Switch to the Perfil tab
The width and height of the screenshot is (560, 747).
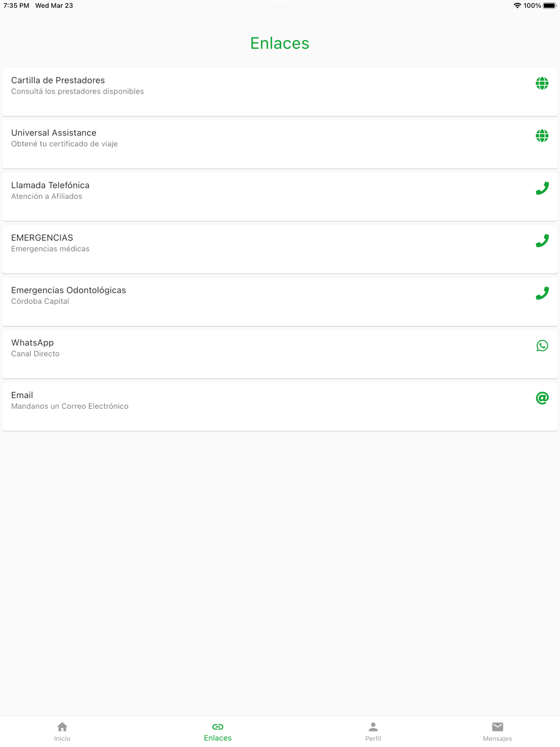coord(373,731)
